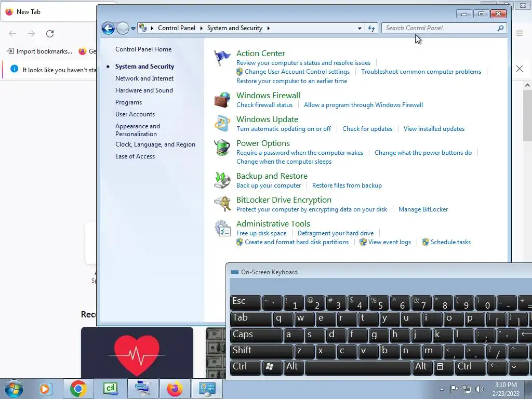This screenshot has width=532, height=399.
Task: Click Check for updates link
Action: tap(367, 129)
